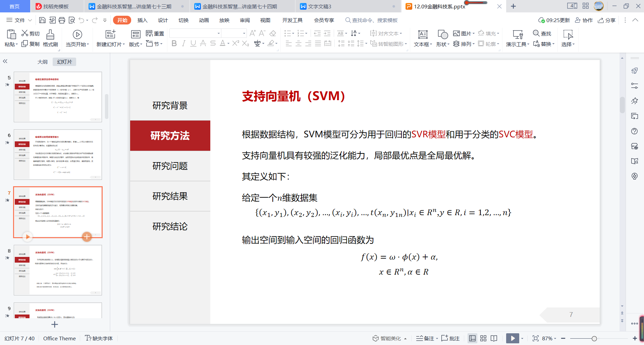Viewport: 644px width, 345px height.
Task: Click the Copy icon
Action: [x=25, y=44]
